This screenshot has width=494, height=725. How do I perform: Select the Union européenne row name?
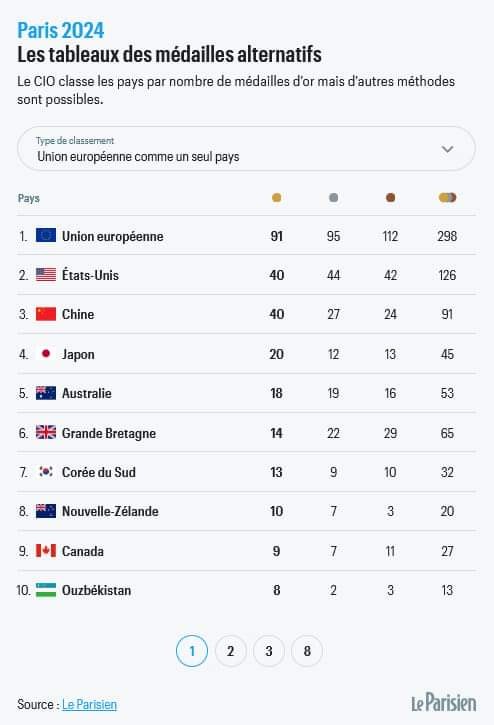[112, 236]
